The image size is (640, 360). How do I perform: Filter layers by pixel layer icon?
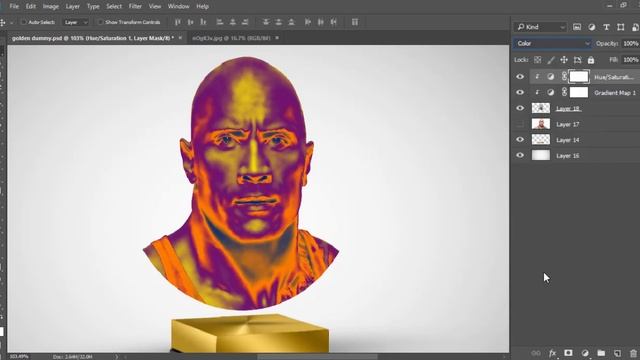(x=577, y=27)
